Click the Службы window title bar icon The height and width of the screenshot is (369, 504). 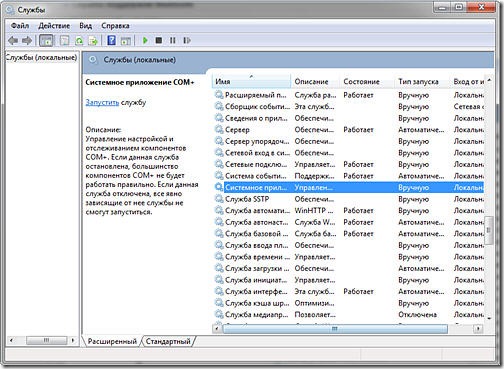click(10, 10)
